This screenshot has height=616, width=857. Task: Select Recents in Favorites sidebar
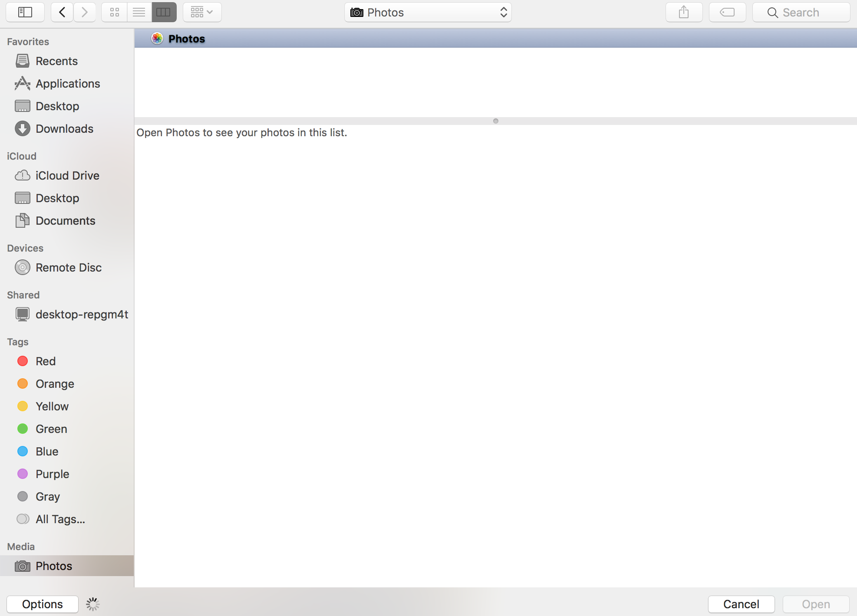tap(56, 61)
